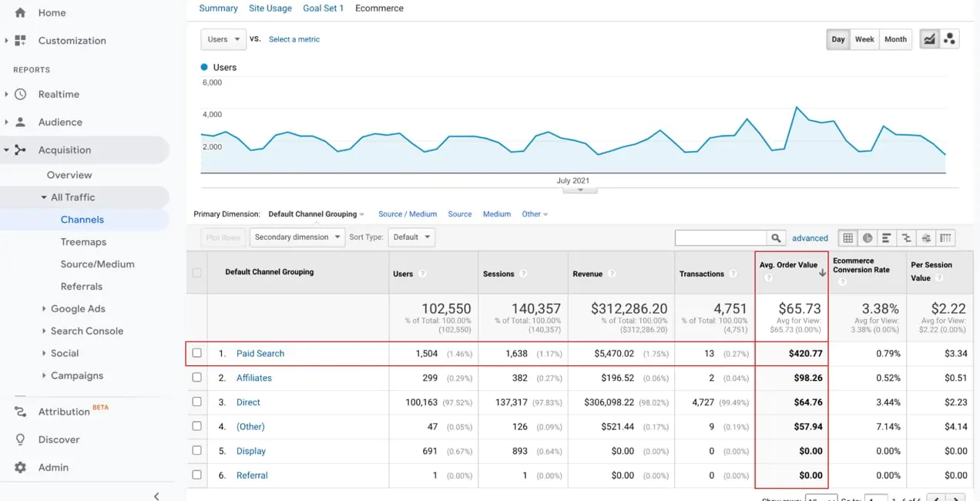This screenshot has width=980, height=501.
Task: Open the Users metric dropdown
Action: click(223, 39)
